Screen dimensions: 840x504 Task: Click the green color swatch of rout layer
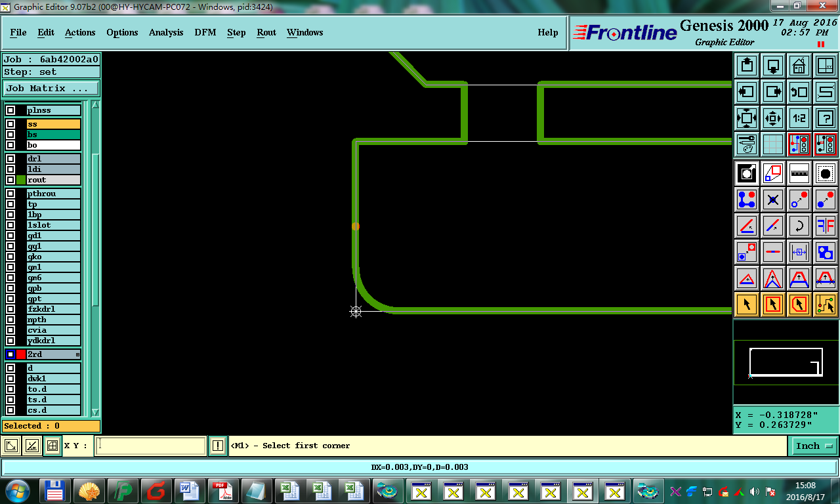point(21,180)
